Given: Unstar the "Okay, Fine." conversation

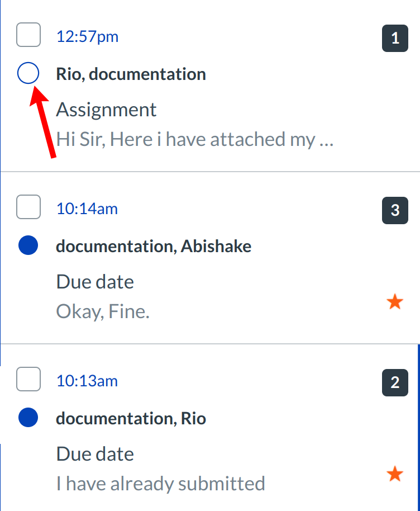Looking at the screenshot, I should point(395,302).
